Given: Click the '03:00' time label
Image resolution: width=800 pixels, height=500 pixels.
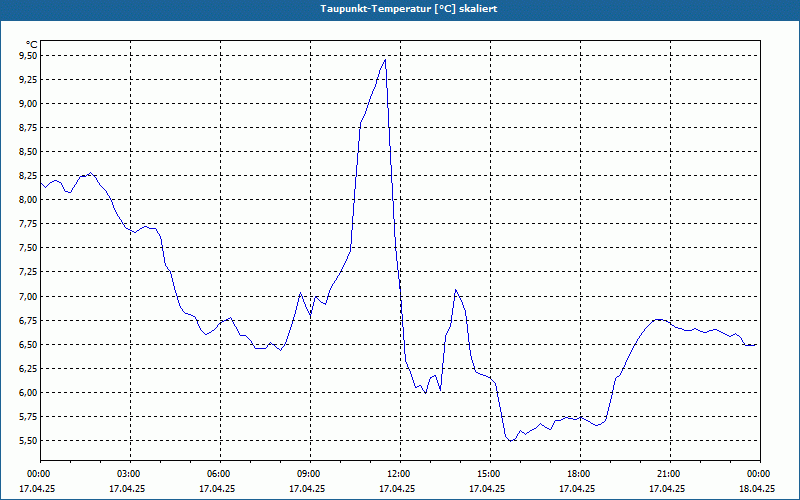Looking at the screenshot, I should [131, 474].
